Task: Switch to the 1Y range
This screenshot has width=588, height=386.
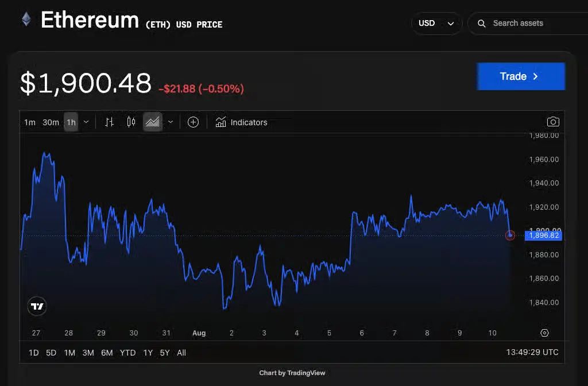Action: coord(148,353)
